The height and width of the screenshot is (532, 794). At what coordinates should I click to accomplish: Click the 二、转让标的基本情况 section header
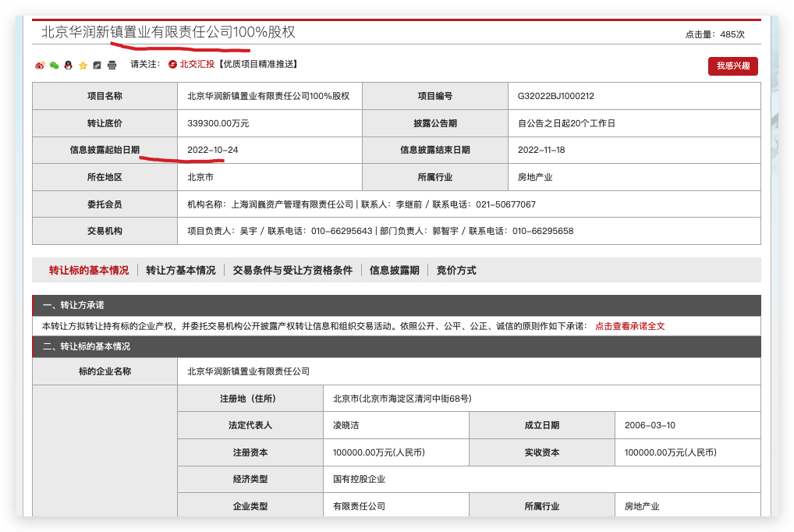point(396,346)
